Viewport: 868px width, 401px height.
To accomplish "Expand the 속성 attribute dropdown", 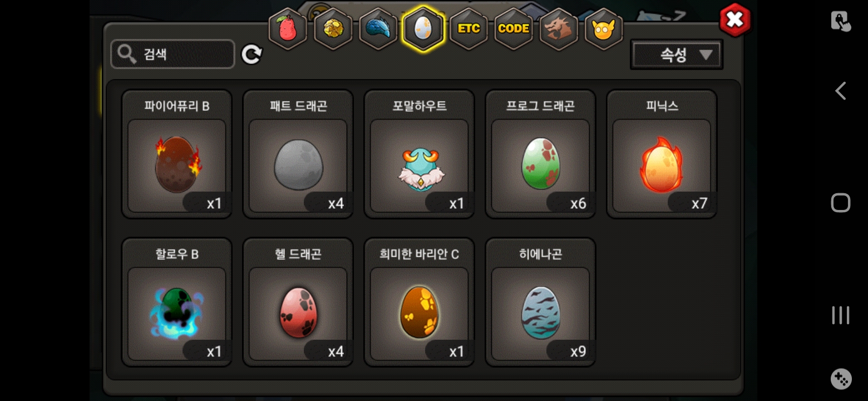I will tap(677, 55).
